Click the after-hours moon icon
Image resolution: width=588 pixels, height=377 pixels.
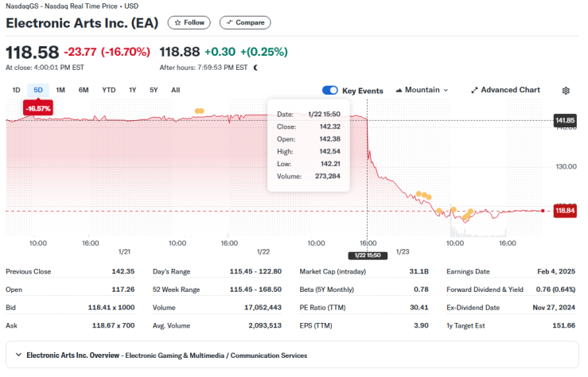(x=255, y=68)
